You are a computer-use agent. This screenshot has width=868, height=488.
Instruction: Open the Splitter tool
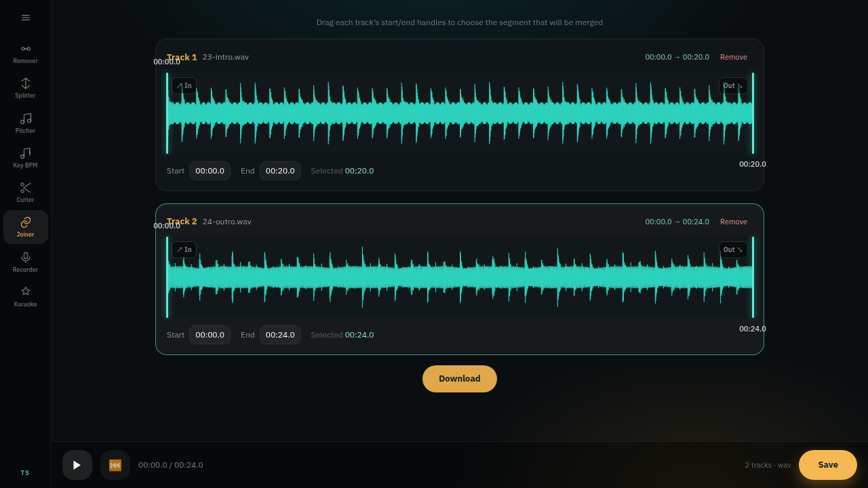[26, 88]
